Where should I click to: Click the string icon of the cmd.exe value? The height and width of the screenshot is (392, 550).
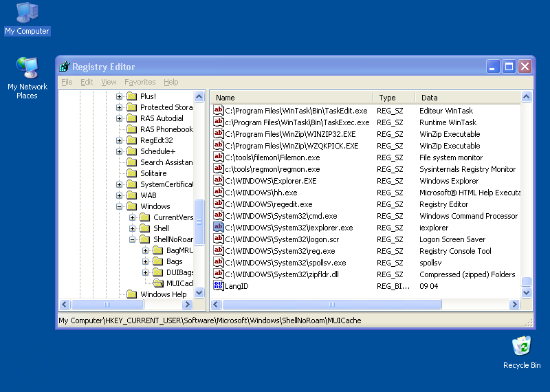[218, 216]
